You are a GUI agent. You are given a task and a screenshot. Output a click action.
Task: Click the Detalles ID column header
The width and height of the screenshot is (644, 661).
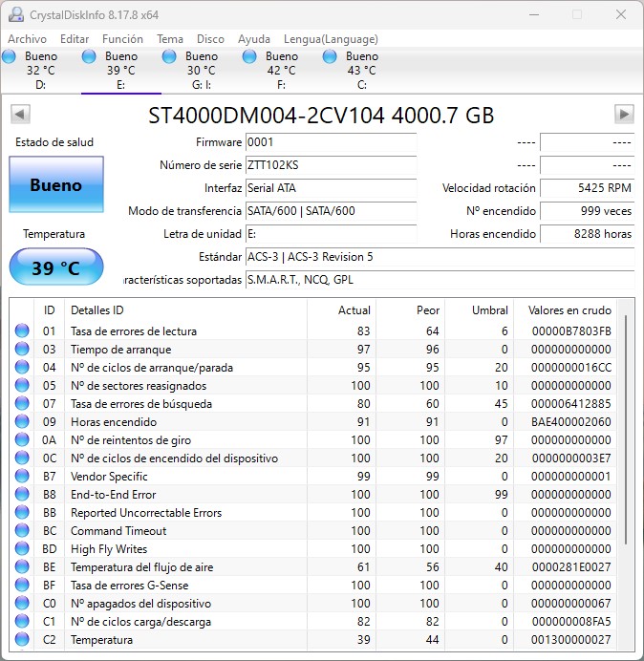coord(185,310)
